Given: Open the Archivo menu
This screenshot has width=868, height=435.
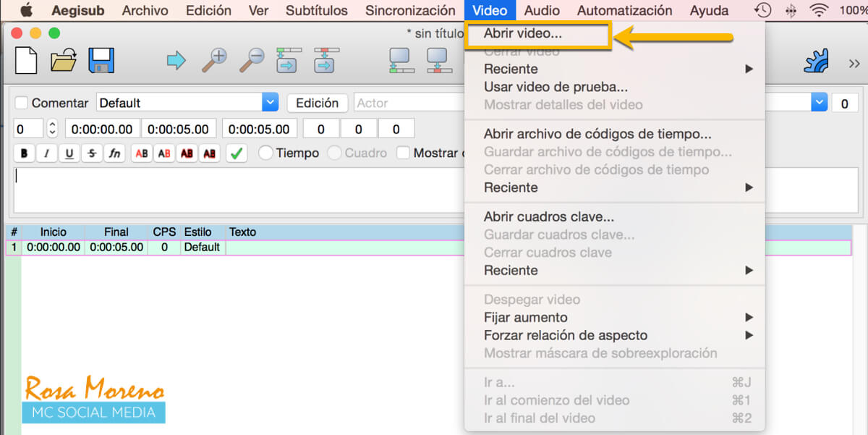Looking at the screenshot, I should (x=145, y=10).
